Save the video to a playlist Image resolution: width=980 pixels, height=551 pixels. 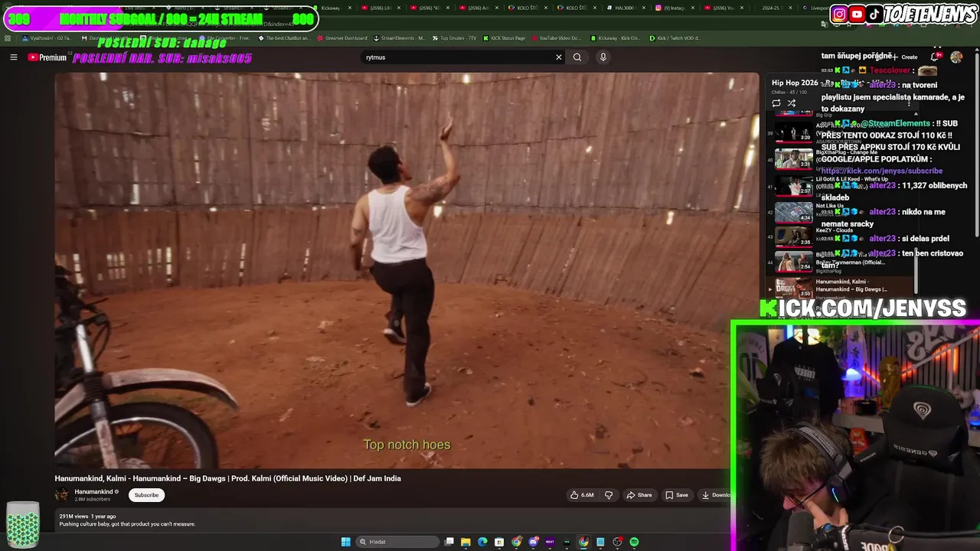click(x=677, y=495)
